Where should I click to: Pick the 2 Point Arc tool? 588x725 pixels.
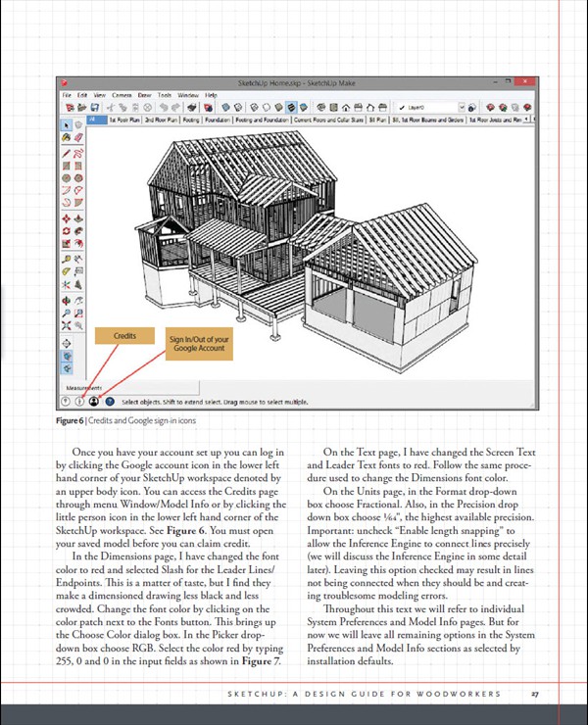(78, 190)
